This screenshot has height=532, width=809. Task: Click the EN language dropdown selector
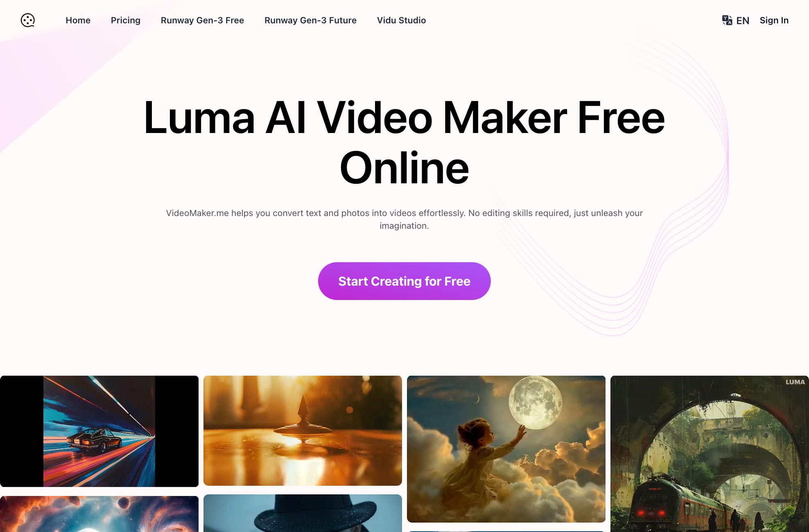735,20
